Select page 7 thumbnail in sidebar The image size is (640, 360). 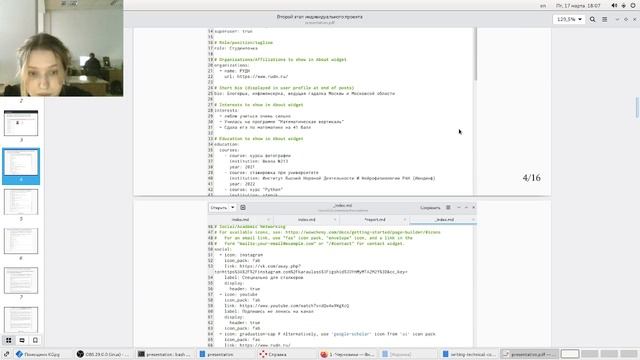pyautogui.click(x=21, y=280)
